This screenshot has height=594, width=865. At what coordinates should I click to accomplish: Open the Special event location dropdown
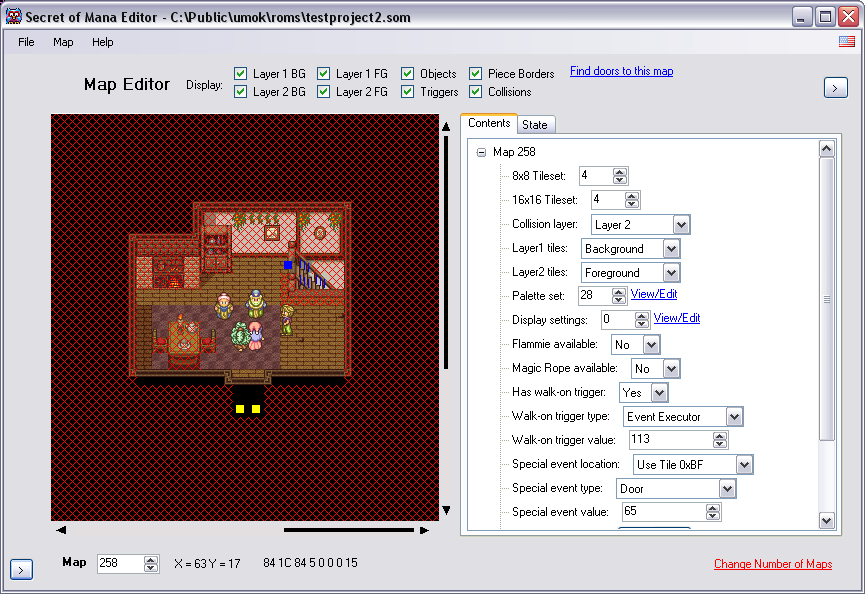[x=744, y=464]
